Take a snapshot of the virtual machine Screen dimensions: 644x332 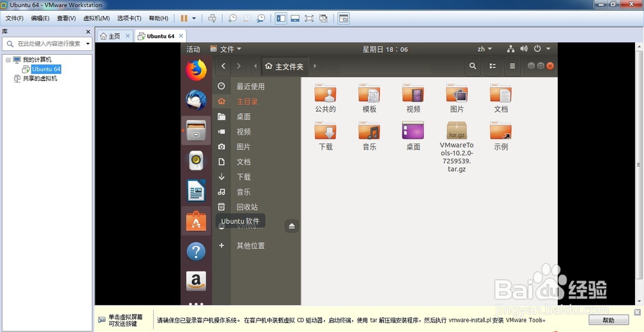[x=232, y=19]
